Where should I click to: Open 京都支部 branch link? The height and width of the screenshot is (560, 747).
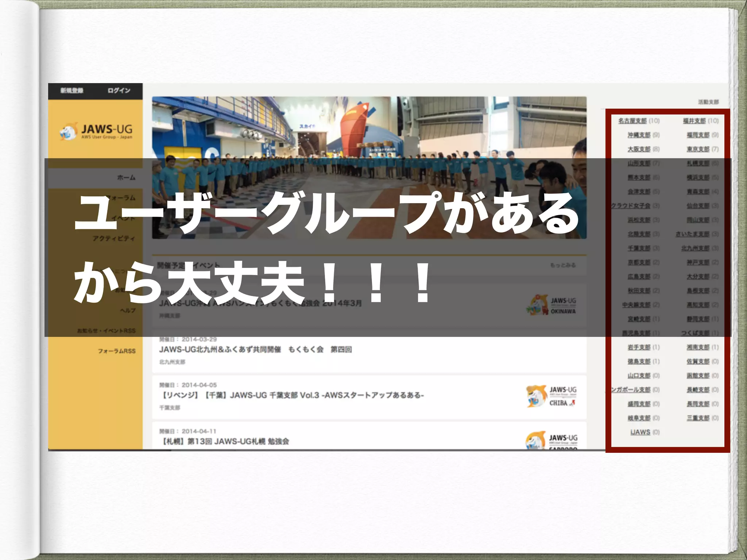[639, 262]
